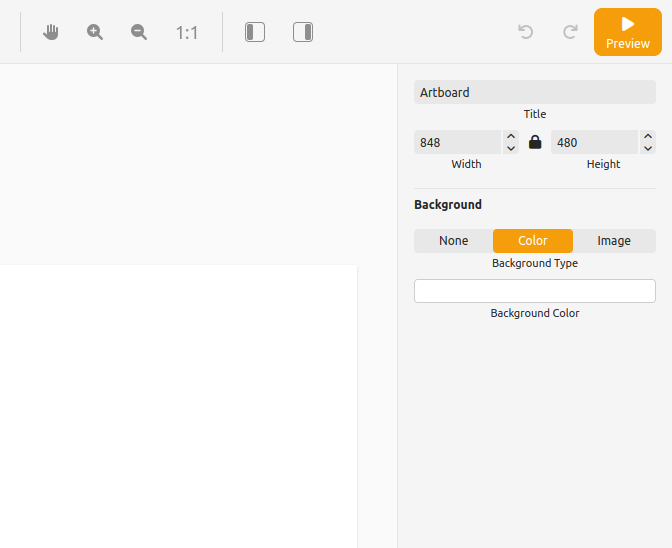672x548 pixels.
Task: Click the Height field showing 480
Action: 594,142
